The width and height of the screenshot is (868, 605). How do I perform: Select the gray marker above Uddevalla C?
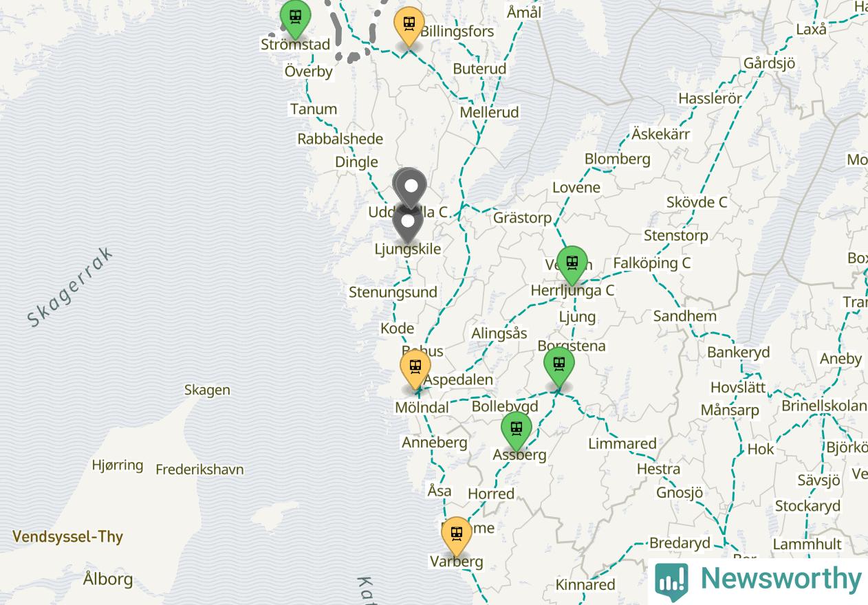coord(411,188)
